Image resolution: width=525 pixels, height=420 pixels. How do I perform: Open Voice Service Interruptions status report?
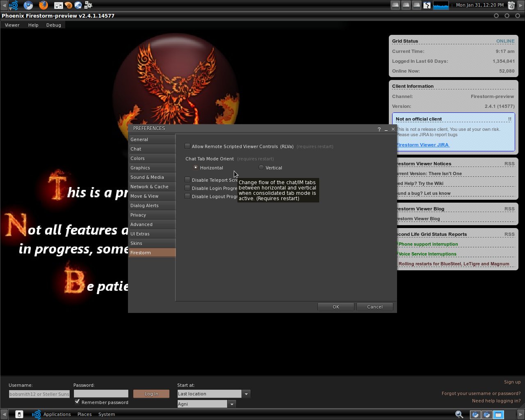(428, 254)
